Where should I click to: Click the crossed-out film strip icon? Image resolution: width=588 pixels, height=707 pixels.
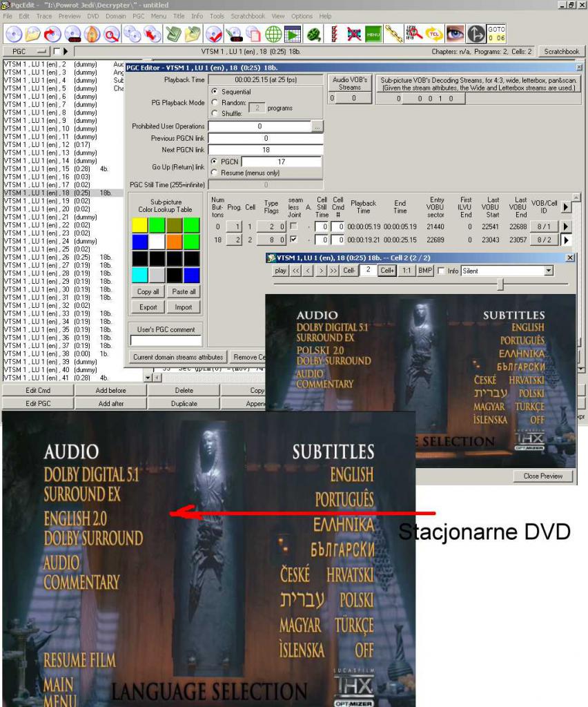pyautogui.click(x=354, y=35)
